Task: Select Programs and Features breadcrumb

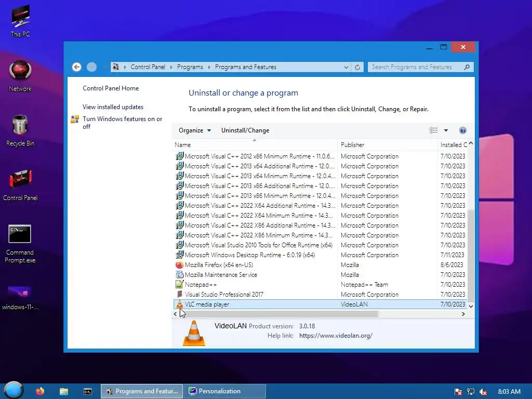Action: coord(246,67)
